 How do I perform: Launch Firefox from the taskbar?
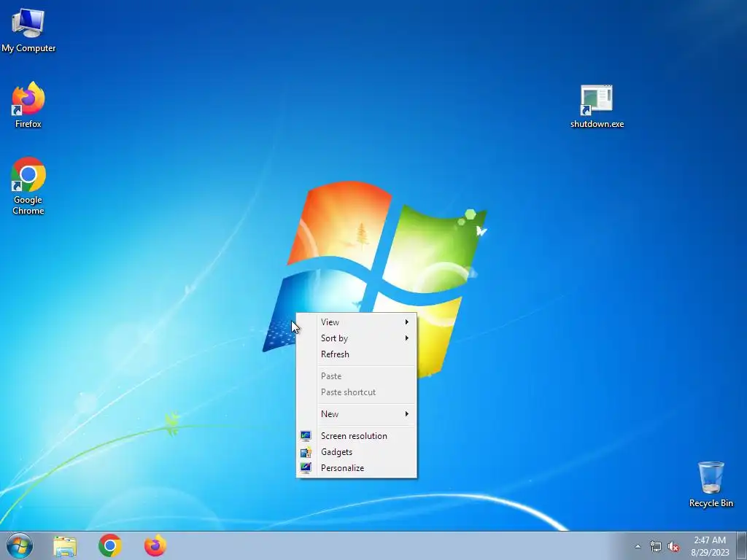click(155, 545)
